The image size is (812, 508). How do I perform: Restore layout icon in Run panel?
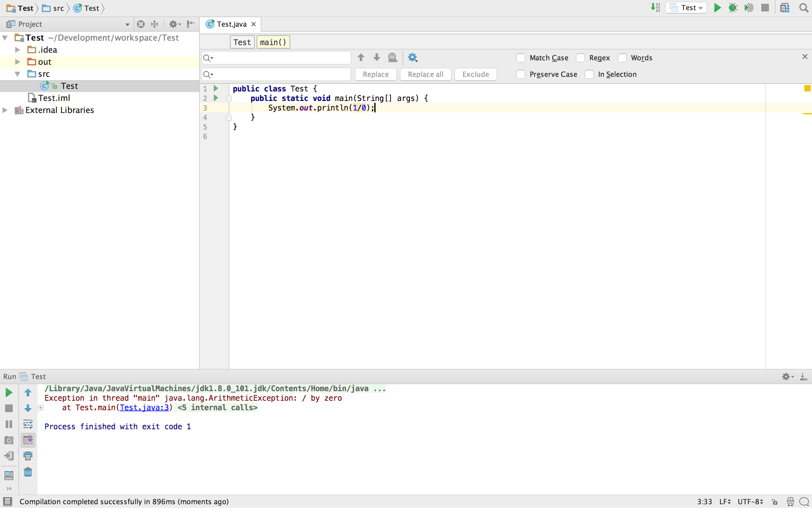coord(9,475)
